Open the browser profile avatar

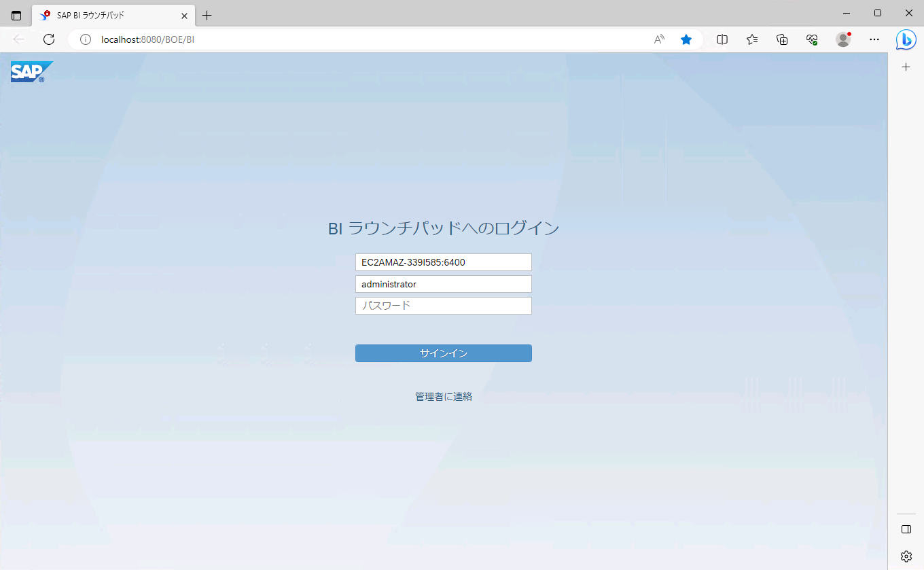coord(843,39)
